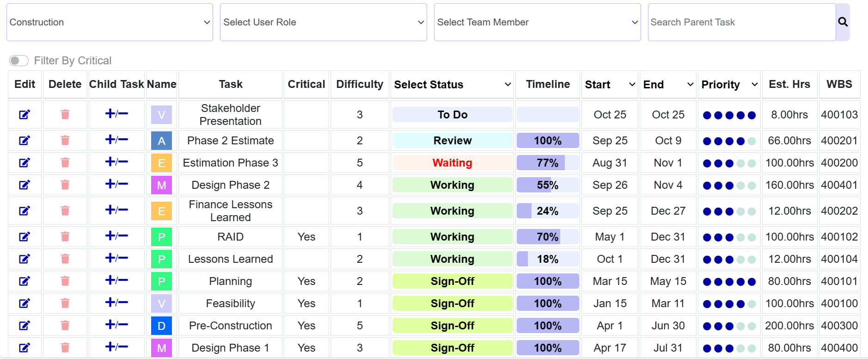Focus the Search Parent Task field
The width and height of the screenshot is (868, 359).
[x=741, y=22]
